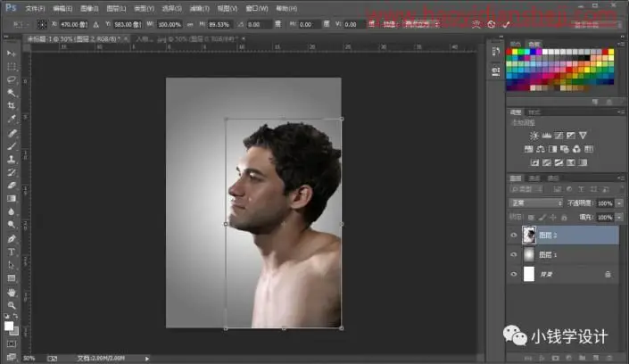Select the Horizontal Type tool

click(12, 252)
